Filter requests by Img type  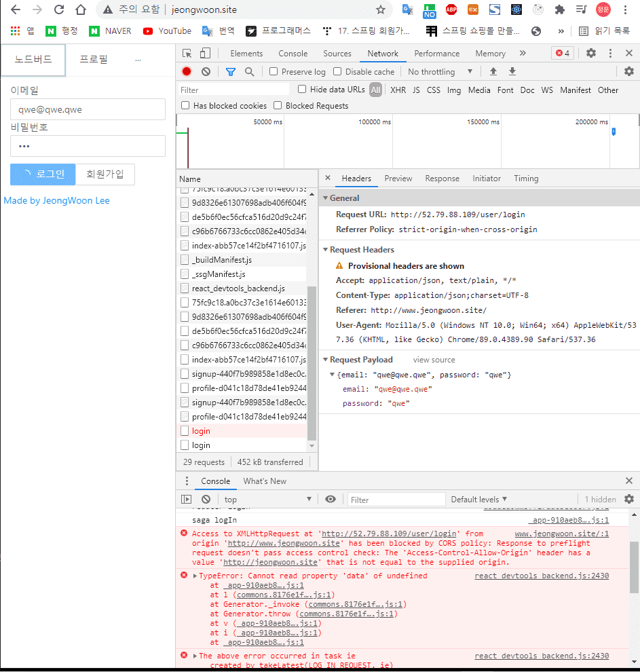[454, 90]
